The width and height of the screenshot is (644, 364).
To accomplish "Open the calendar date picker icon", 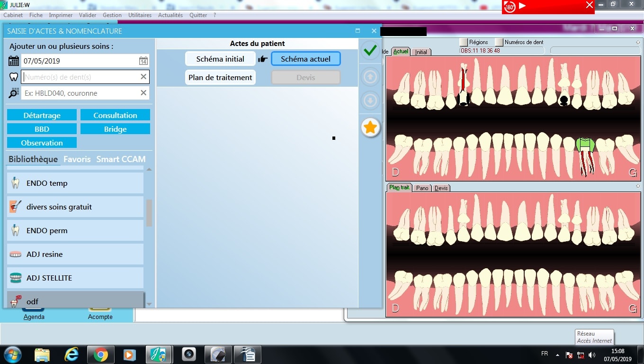I will pyautogui.click(x=143, y=61).
